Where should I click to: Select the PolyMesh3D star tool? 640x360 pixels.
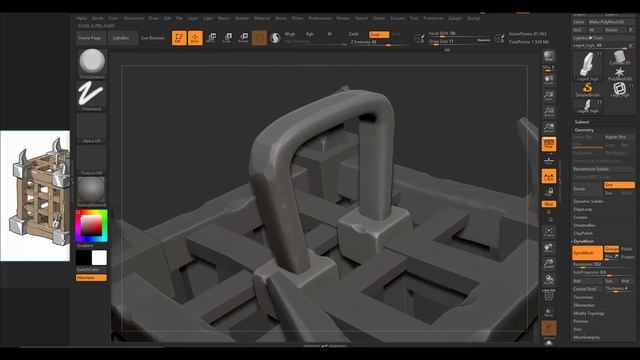[x=620, y=74]
